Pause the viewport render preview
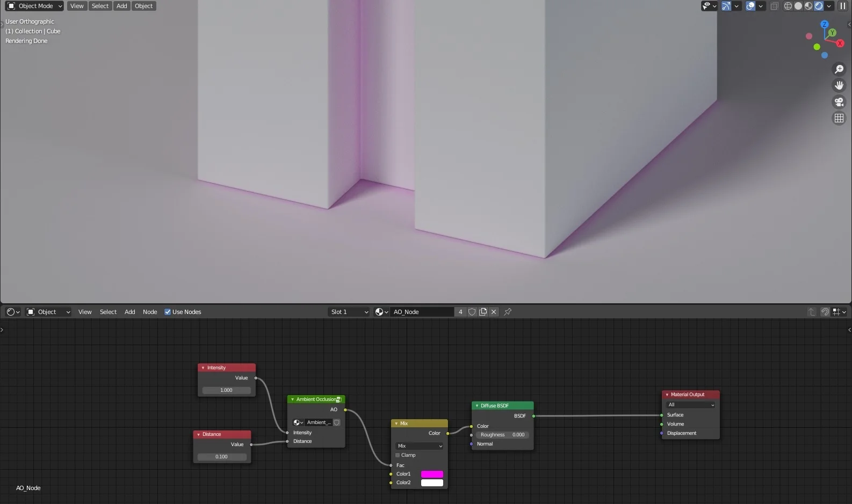Image resolution: width=852 pixels, height=504 pixels. (x=843, y=6)
